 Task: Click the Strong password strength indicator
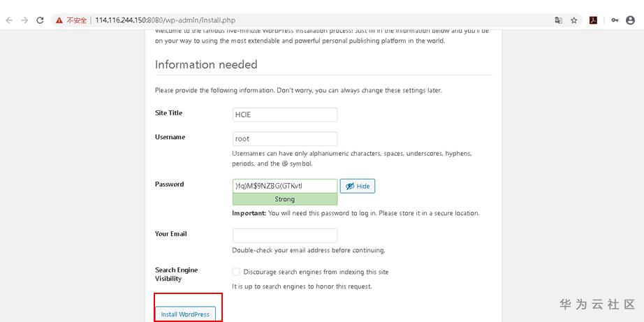(x=284, y=199)
